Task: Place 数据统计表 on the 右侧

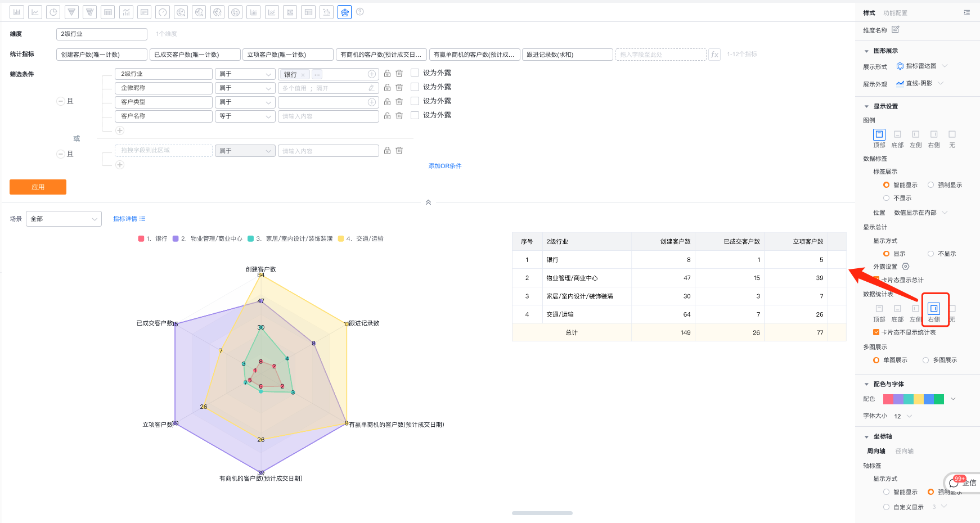Action: (x=934, y=309)
